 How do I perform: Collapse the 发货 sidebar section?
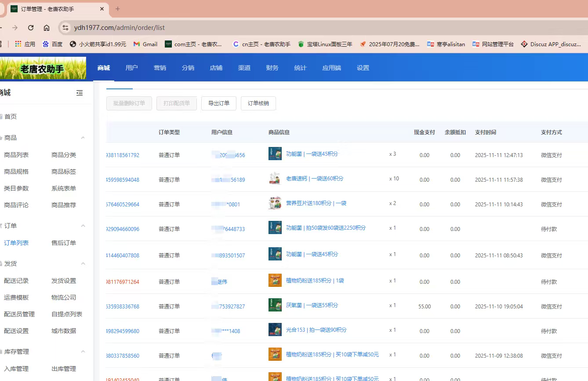[83, 264]
